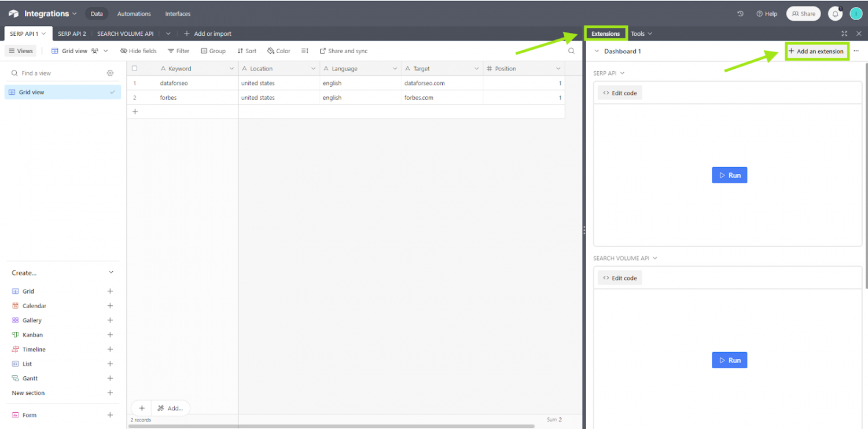Open Share and sync options
This screenshot has width=868, height=429.
[x=344, y=51]
